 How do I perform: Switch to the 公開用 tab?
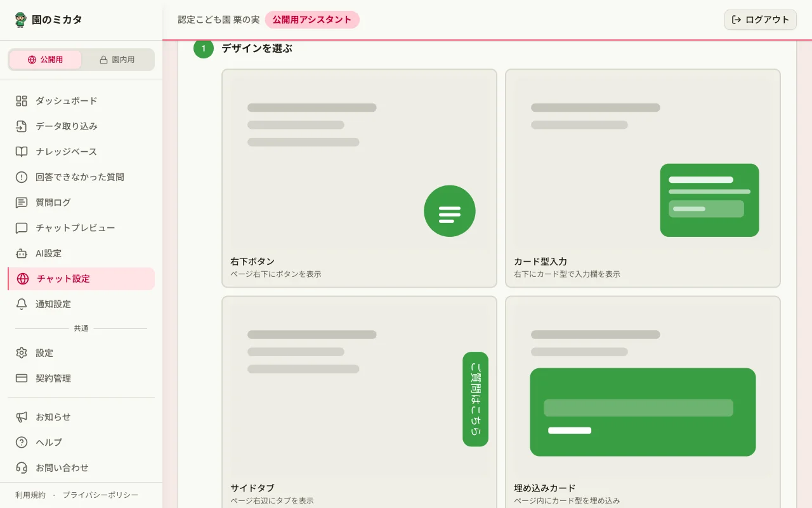tap(46, 59)
